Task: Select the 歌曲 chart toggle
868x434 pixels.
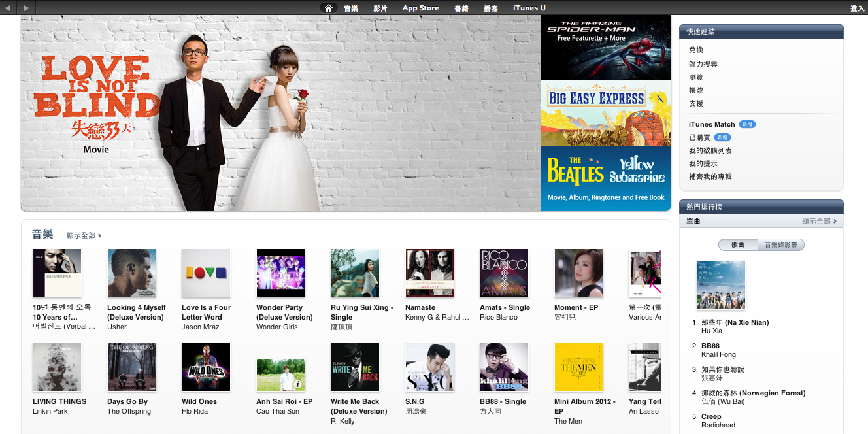Action: point(738,244)
